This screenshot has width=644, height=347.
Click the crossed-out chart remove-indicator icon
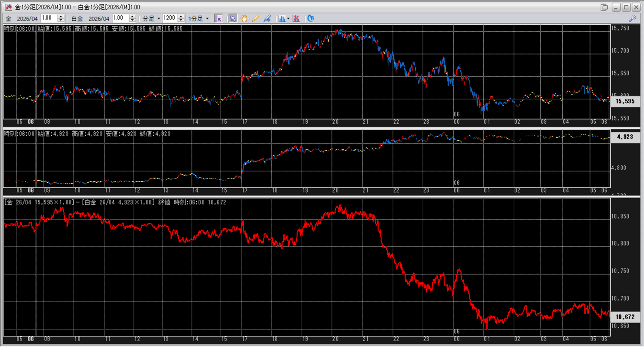(296, 19)
